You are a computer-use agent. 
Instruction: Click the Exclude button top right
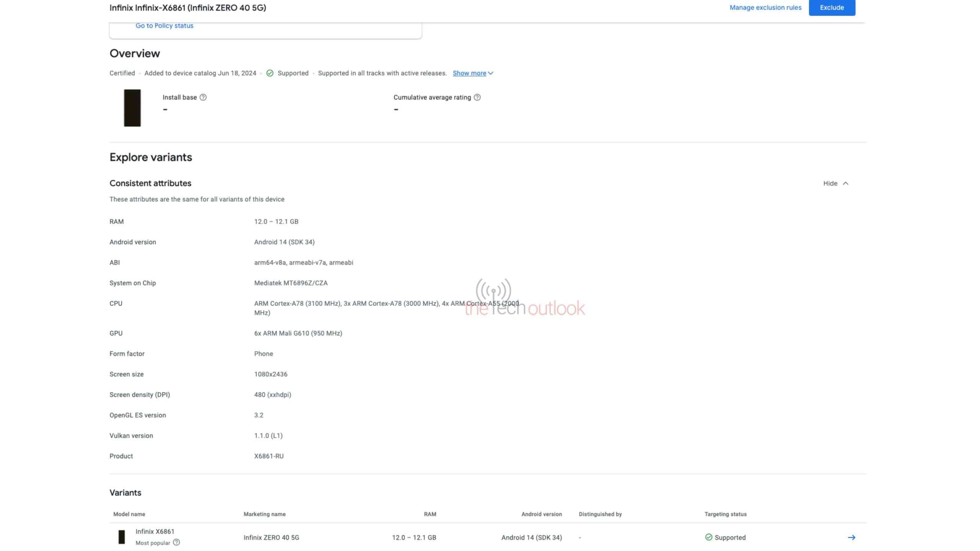coord(832,7)
